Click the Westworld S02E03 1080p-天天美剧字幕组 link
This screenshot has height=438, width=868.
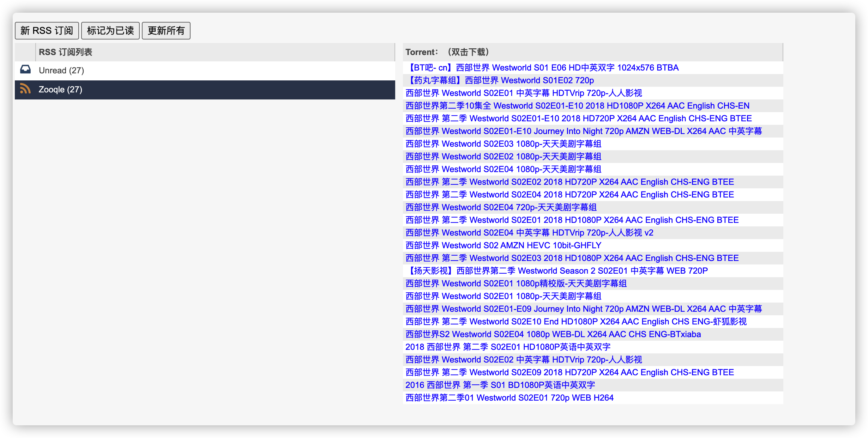[504, 144]
